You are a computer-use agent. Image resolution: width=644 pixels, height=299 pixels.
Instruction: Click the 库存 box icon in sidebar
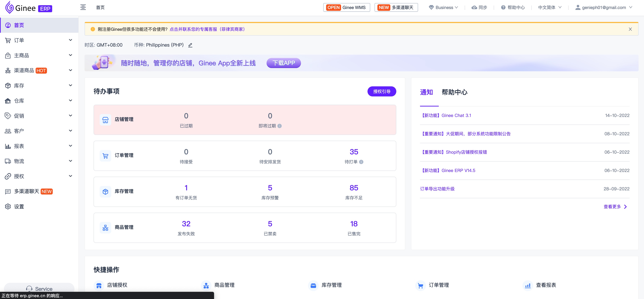[8, 86]
